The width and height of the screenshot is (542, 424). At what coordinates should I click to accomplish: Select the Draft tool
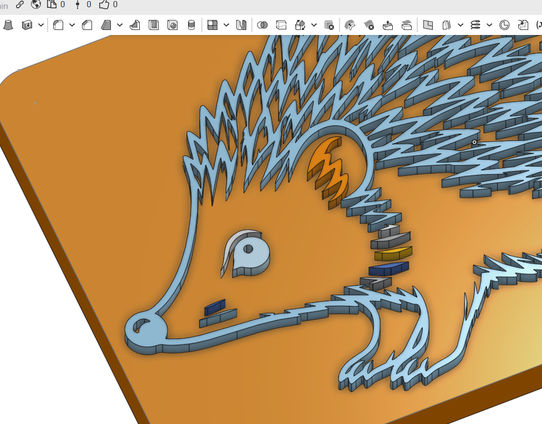coord(106,25)
